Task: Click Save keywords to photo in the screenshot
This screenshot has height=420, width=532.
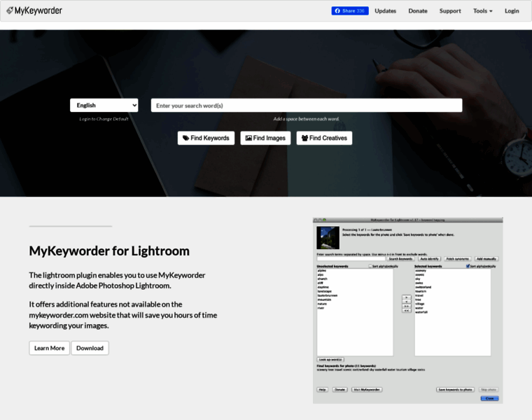Action: pos(456,389)
